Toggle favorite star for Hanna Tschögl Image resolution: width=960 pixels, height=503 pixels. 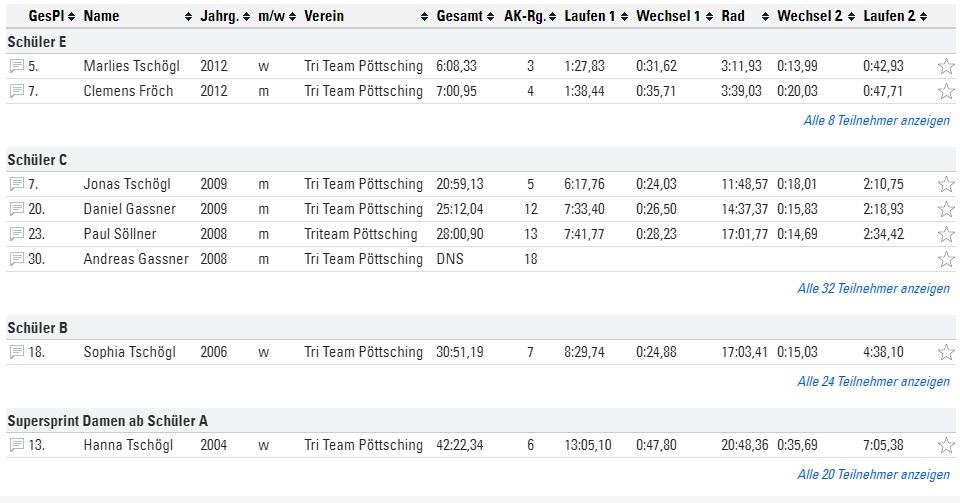tap(946, 445)
